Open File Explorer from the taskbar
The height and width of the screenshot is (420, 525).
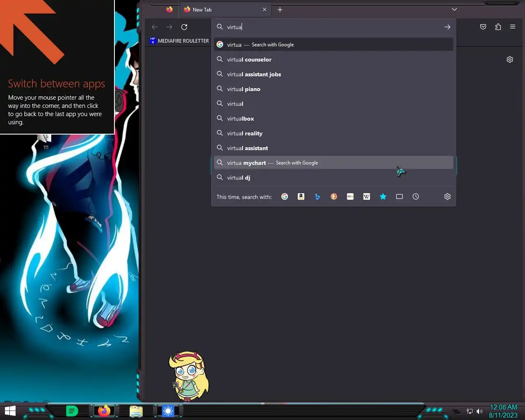point(136,411)
